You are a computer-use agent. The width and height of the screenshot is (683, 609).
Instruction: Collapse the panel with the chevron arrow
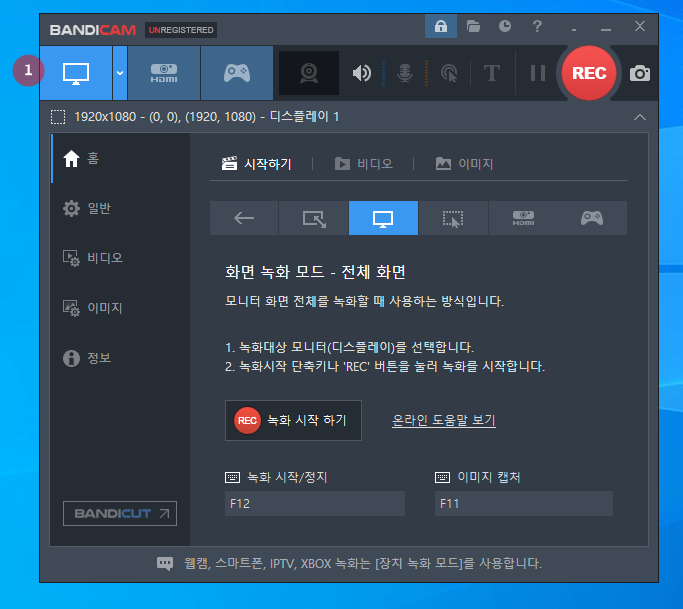tap(639, 117)
